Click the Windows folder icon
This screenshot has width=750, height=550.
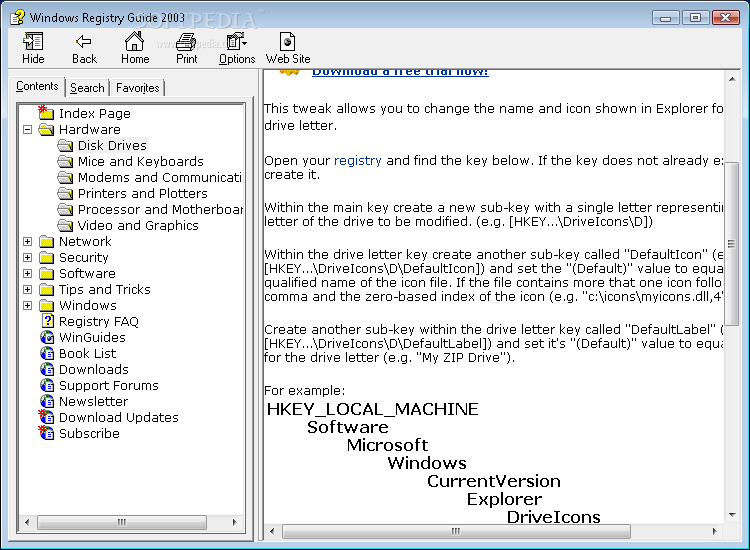[46, 306]
